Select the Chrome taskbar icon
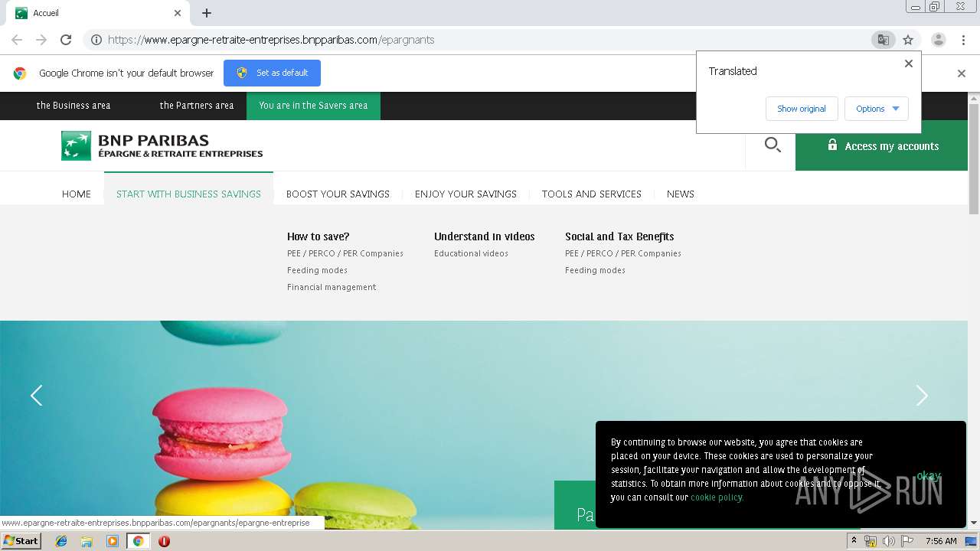Screen dimensions: 980x551 pos(138,541)
